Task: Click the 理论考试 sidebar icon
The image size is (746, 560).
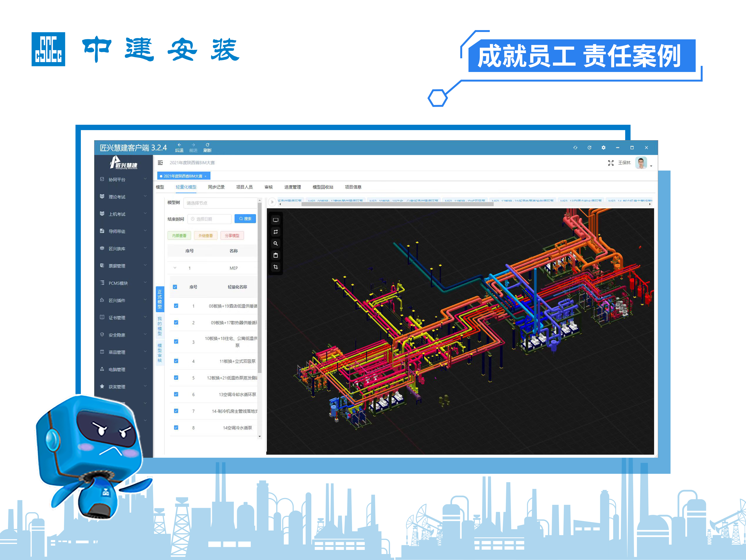Action: [x=102, y=197]
